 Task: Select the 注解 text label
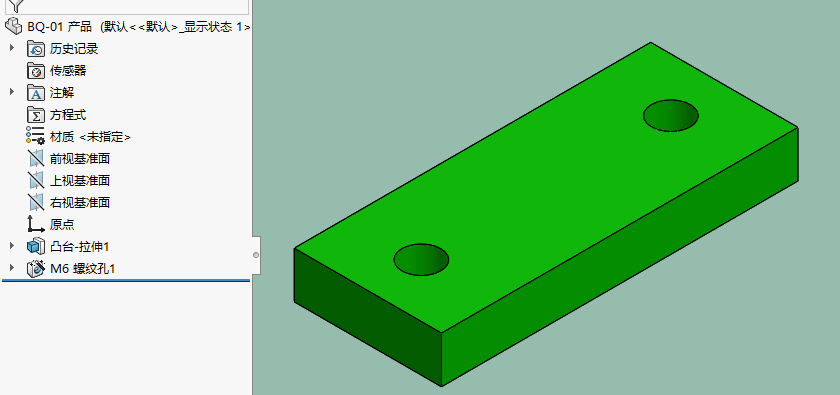tap(62, 93)
